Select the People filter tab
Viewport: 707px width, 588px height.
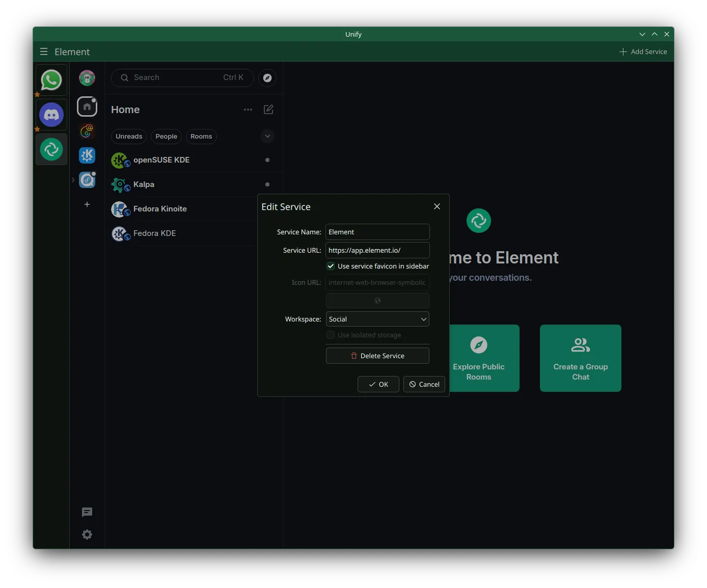pos(166,137)
